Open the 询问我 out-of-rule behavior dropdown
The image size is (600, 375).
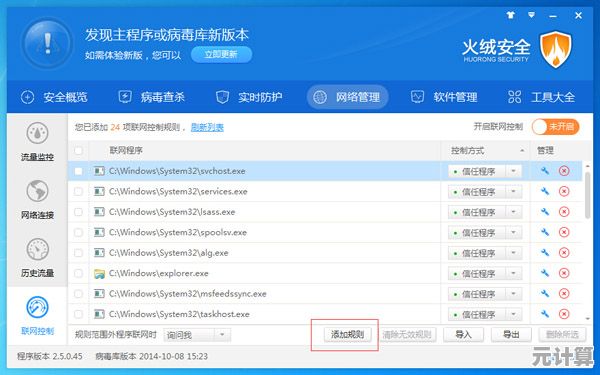197,335
